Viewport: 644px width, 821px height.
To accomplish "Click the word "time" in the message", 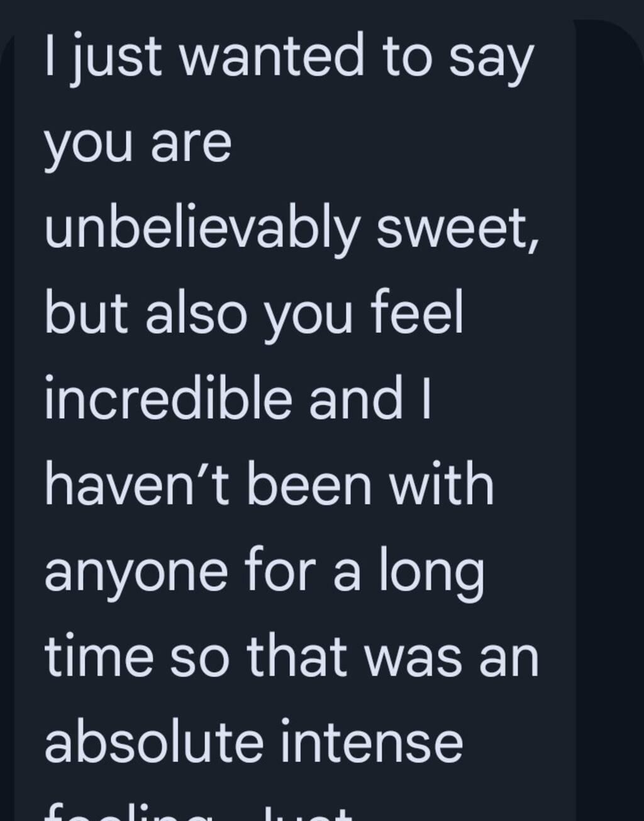I will [99, 658].
